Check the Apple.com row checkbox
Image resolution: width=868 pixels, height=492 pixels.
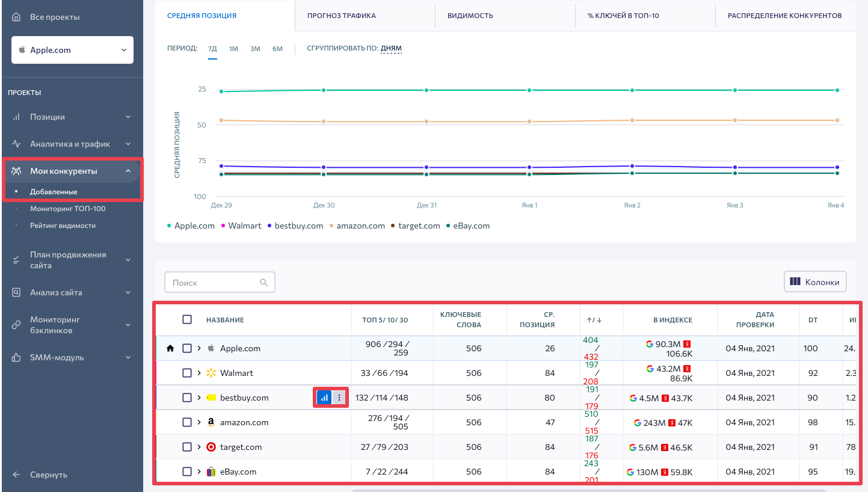(187, 348)
